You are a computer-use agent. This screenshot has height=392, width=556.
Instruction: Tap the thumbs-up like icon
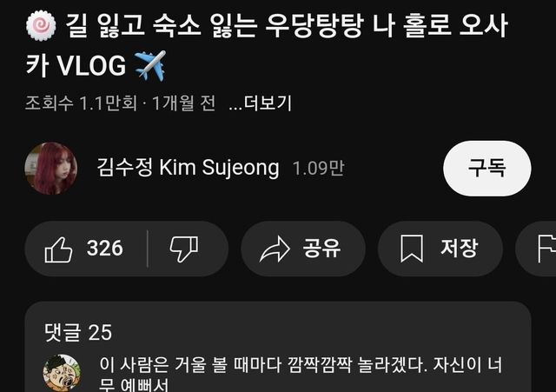(x=58, y=249)
